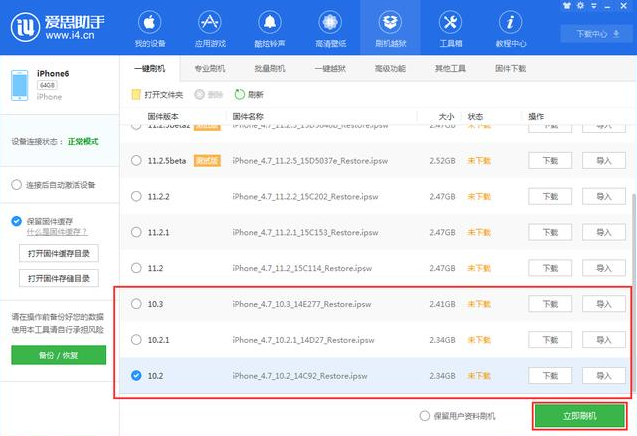
Task: Click the 固件名称 column header
Action: (248, 117)
